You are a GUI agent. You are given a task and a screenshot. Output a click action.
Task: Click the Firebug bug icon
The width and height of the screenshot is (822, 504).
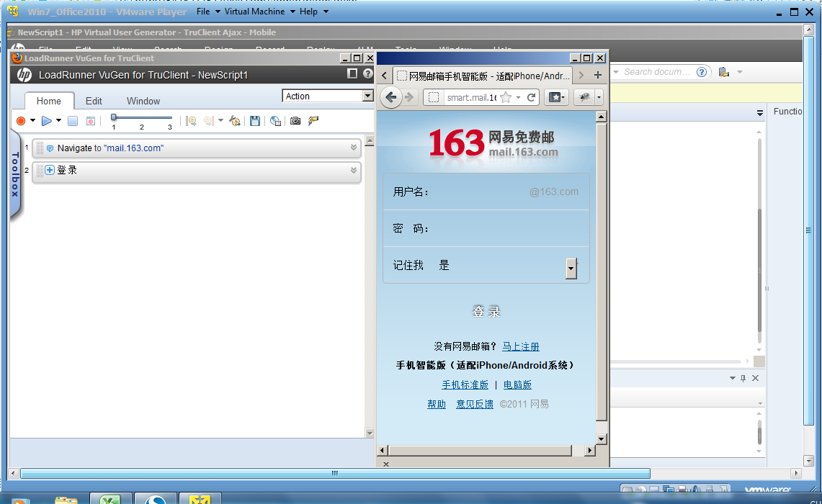(584, 97)
